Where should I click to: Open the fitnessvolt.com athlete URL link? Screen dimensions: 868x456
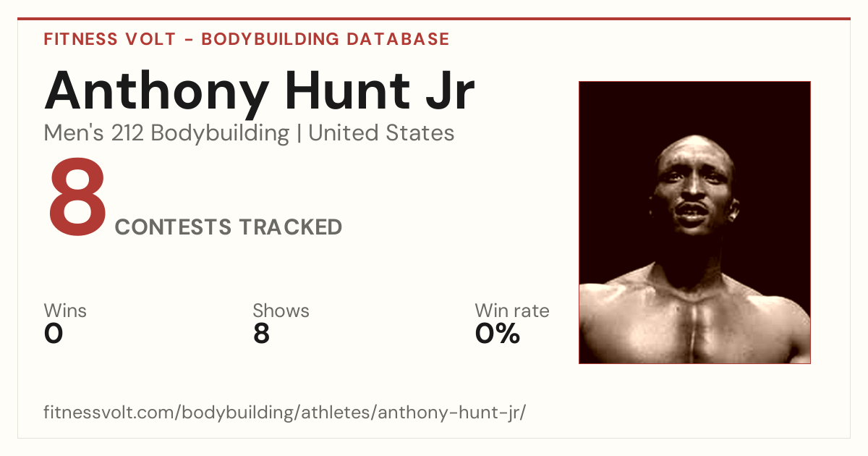tap(284, 413)
